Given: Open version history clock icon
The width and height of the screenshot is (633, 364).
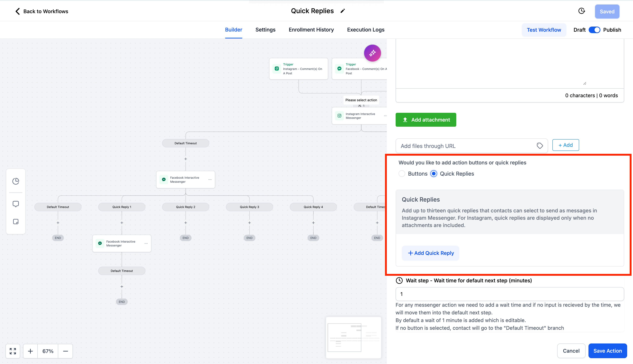Looking at the screenshot, I should click(582, 11).
